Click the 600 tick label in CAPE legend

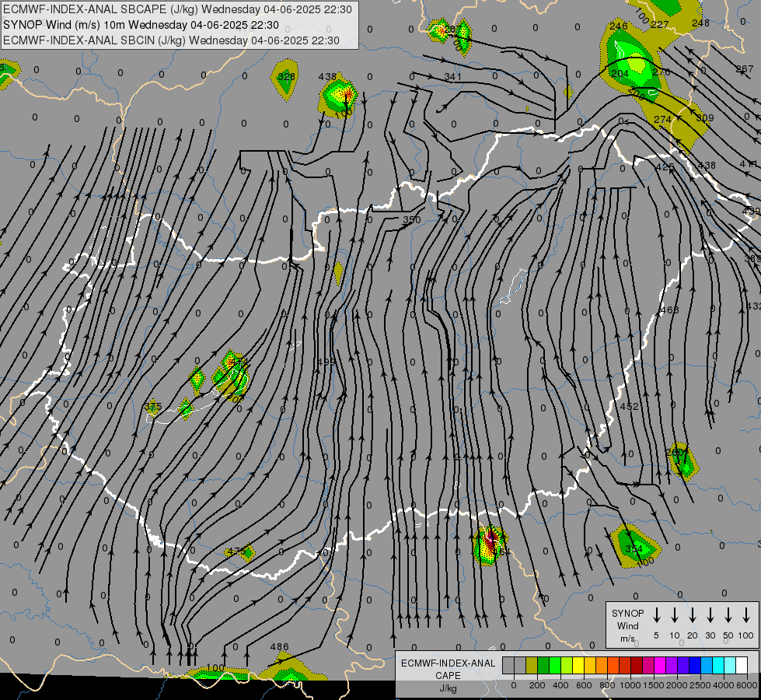(x=584, y=685)
